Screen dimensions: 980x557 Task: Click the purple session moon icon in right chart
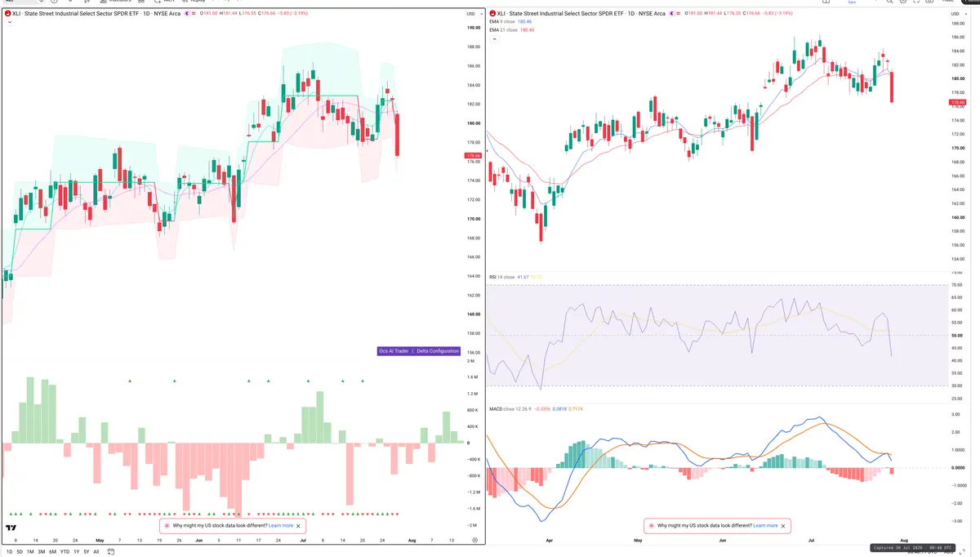(671, 14)
